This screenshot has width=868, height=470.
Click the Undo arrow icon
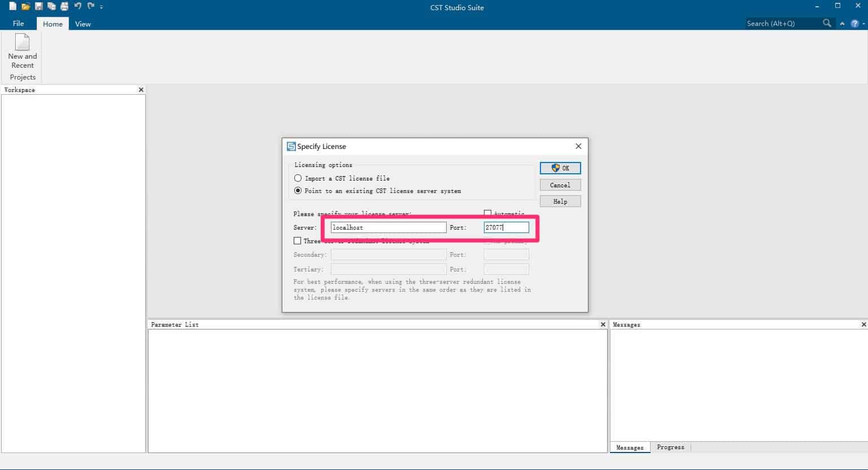(78, 6)
